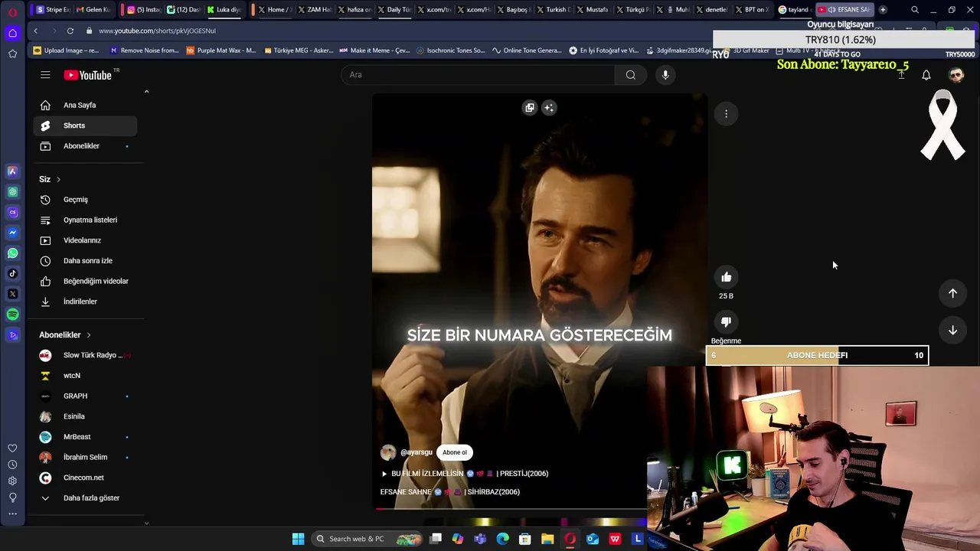
Task: Open Oynatma listeleri
Action: [x=85, y=220]
